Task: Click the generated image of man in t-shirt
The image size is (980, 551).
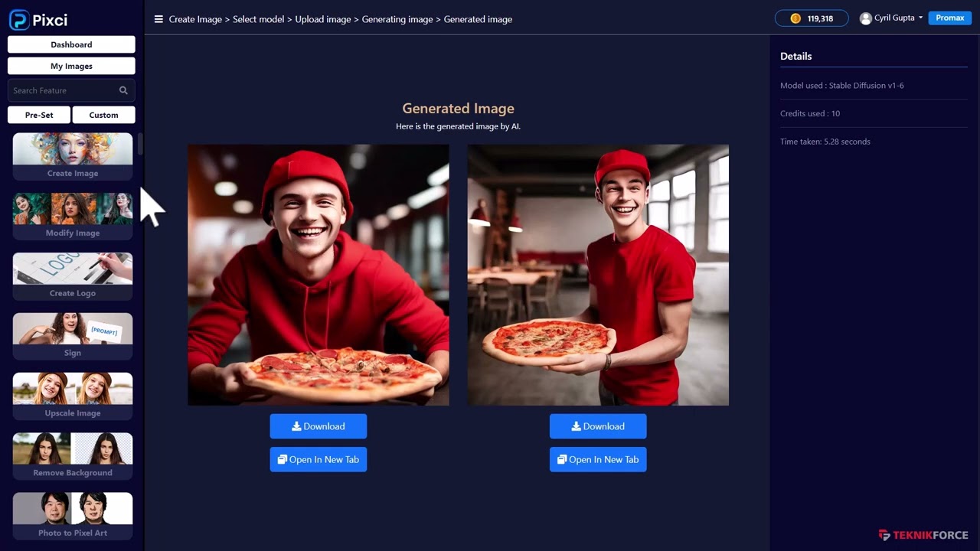Action: coord(598,275)
